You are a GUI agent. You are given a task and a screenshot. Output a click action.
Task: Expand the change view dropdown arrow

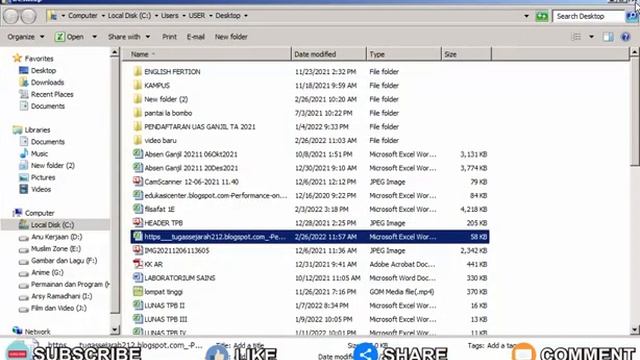591,37
